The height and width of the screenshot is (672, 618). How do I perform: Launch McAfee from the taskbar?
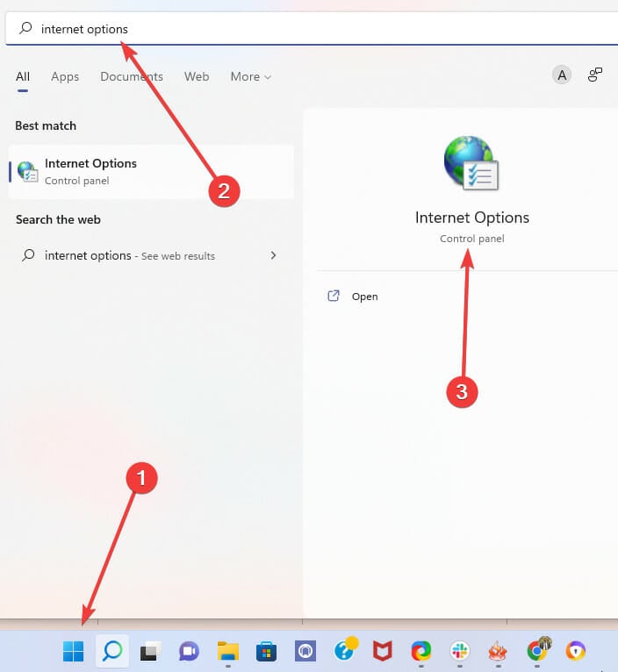pyautogui.click(x=383, y=651)
